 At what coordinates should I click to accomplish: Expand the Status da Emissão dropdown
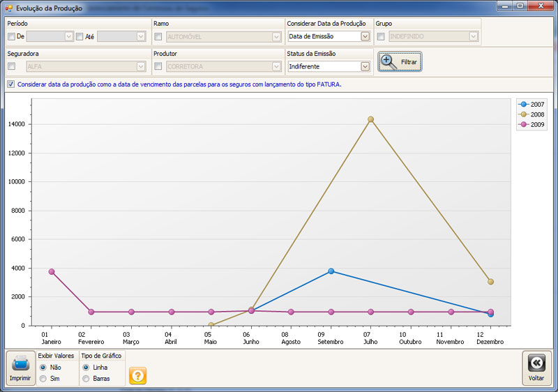tap(365, 66)
